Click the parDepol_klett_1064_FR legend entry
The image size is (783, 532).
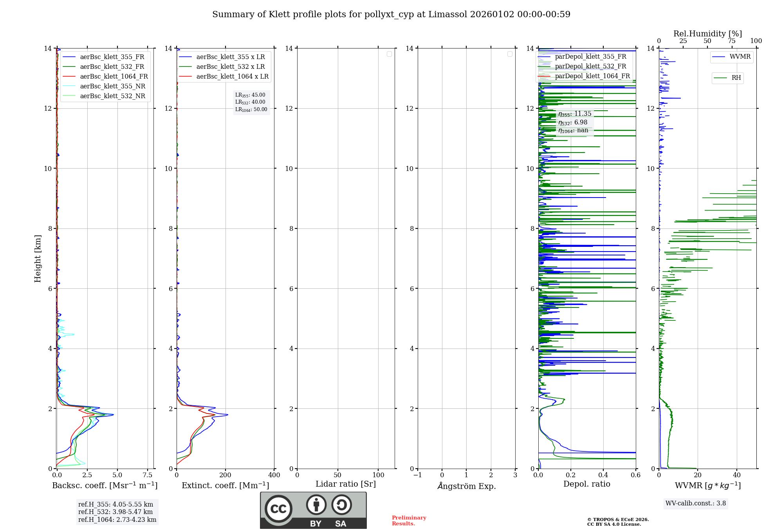pos(592,76)
